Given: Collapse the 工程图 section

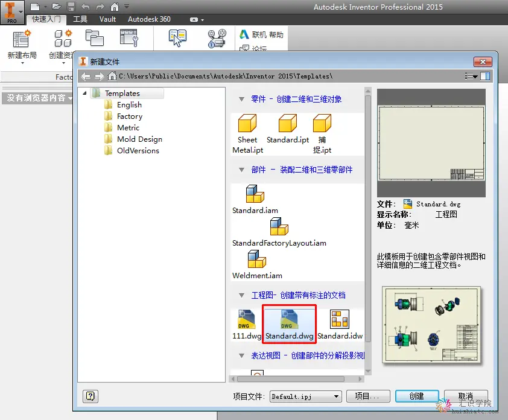Looking at the screenshot, I should 241,295.
